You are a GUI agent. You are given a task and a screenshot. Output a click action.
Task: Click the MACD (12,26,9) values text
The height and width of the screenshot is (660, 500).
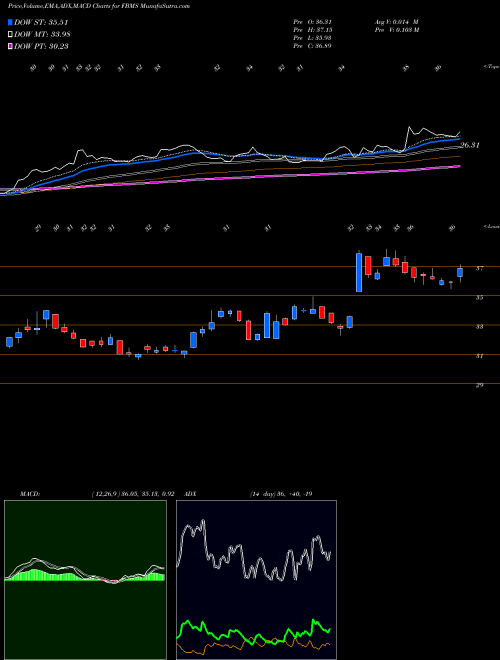coord(133,494)
